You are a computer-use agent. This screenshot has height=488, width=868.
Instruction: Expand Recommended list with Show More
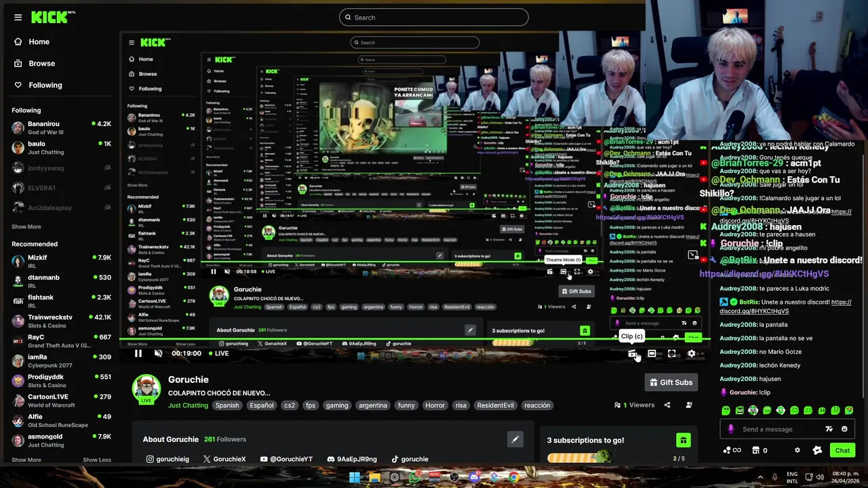pyautogui.click(x=26, y=460)
